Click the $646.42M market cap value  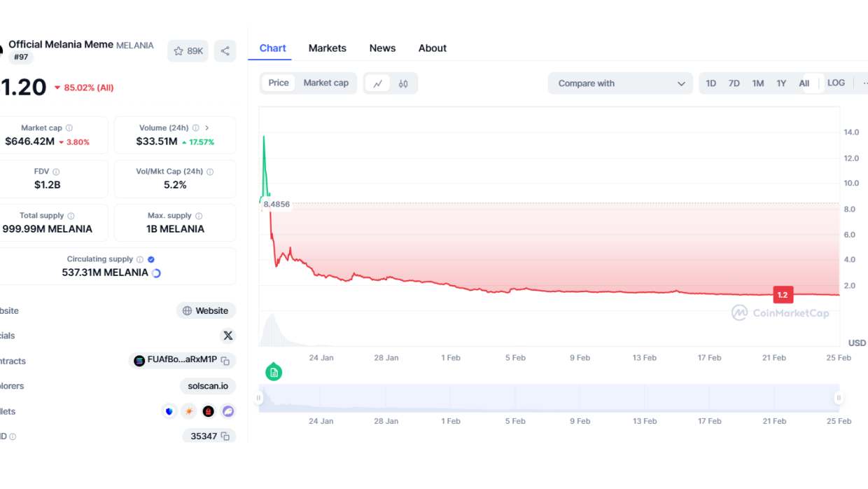29,142
